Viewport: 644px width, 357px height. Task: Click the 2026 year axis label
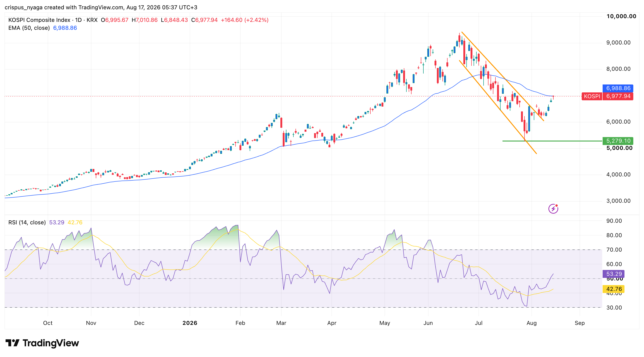click(190, 323)
